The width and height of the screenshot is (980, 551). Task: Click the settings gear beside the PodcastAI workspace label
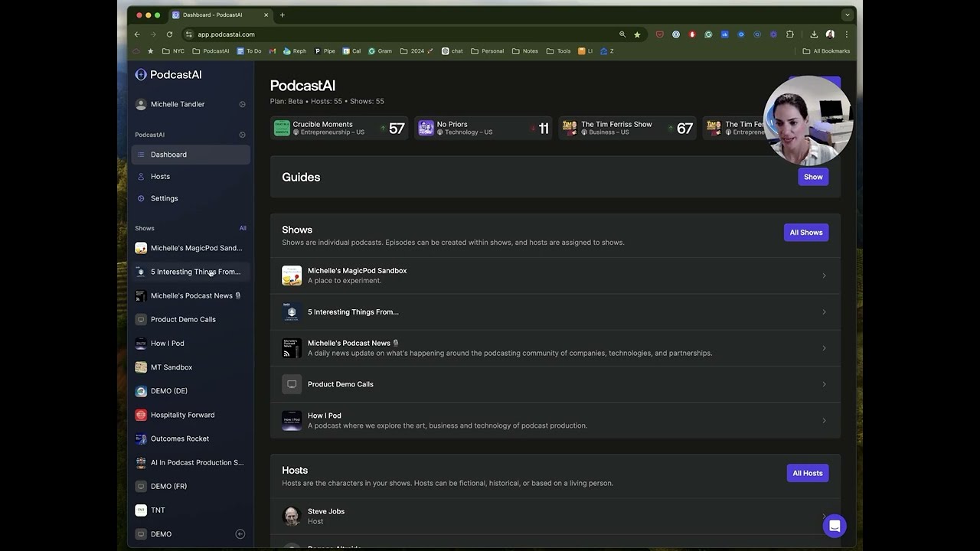[242, 135]
